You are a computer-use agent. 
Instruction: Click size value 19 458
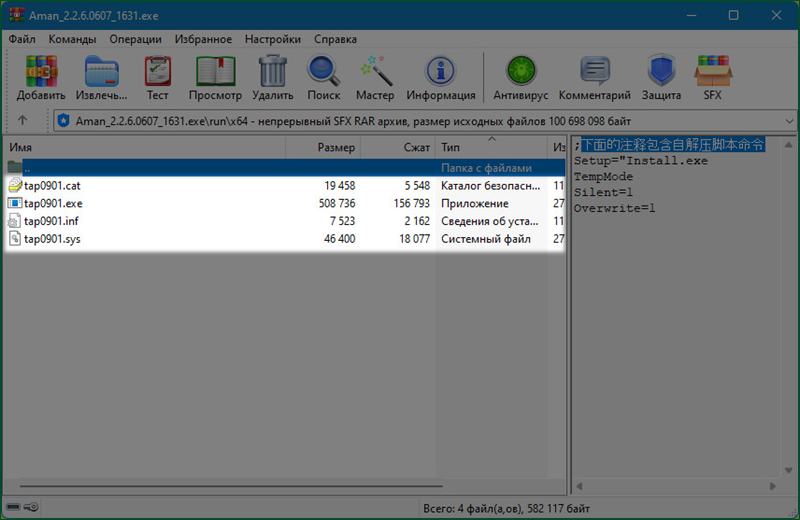[340, 185]
